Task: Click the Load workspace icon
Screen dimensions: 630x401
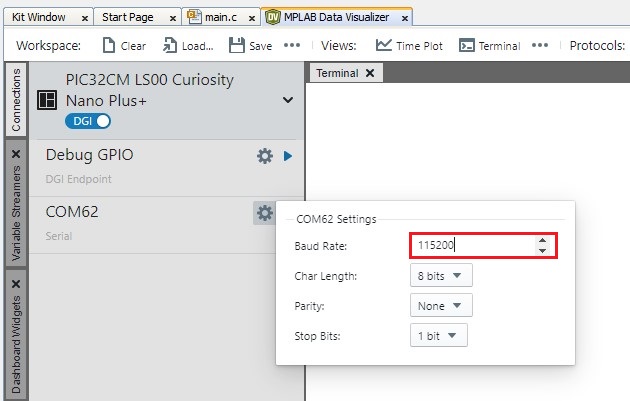Action: 171,45
